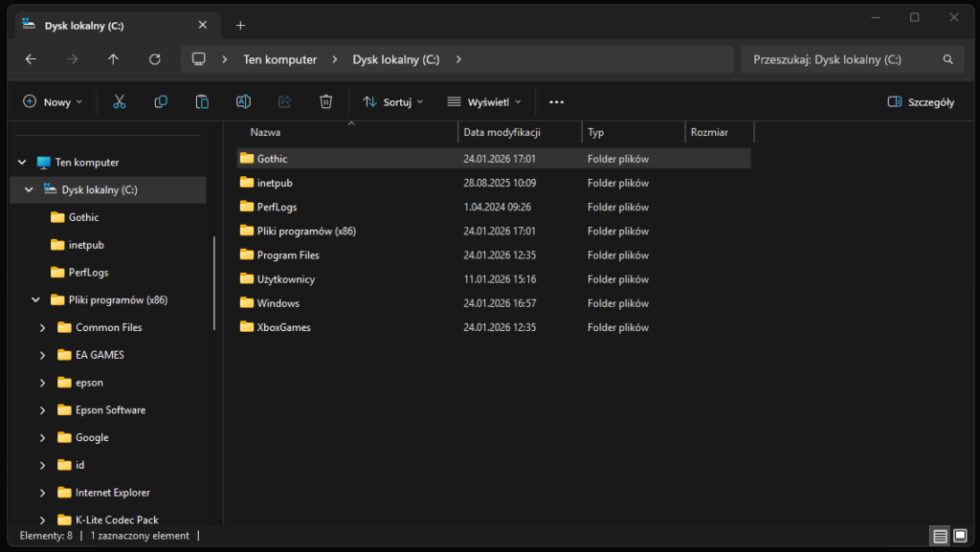980x552 pixels.
Task: Click the Delete trash can icon
Action: 326,101
